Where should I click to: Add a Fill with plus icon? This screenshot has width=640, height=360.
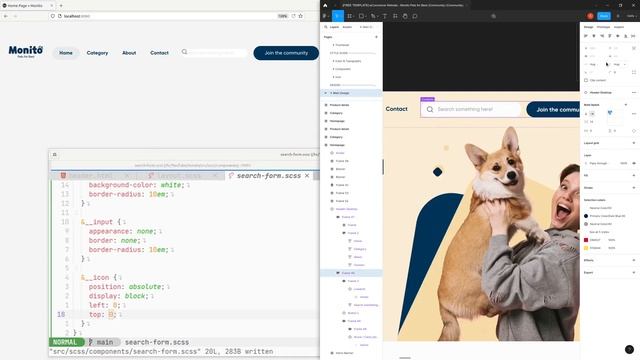(634, 176)
